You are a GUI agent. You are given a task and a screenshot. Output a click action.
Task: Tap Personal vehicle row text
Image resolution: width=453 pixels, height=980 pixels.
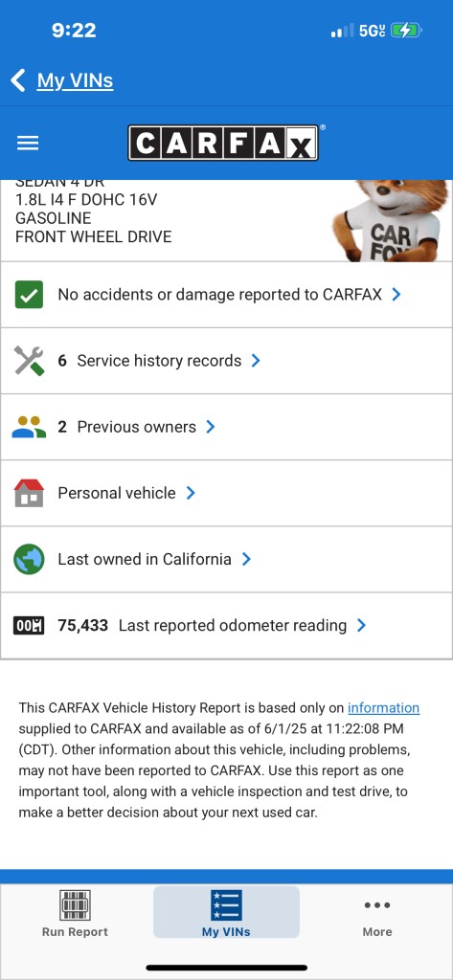[x=117, y=493]
